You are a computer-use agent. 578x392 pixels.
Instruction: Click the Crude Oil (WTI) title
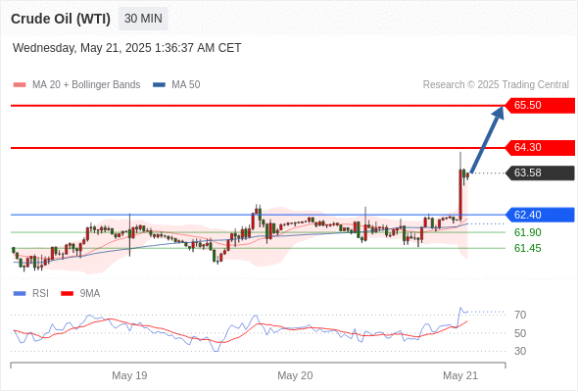pos(61,19)
